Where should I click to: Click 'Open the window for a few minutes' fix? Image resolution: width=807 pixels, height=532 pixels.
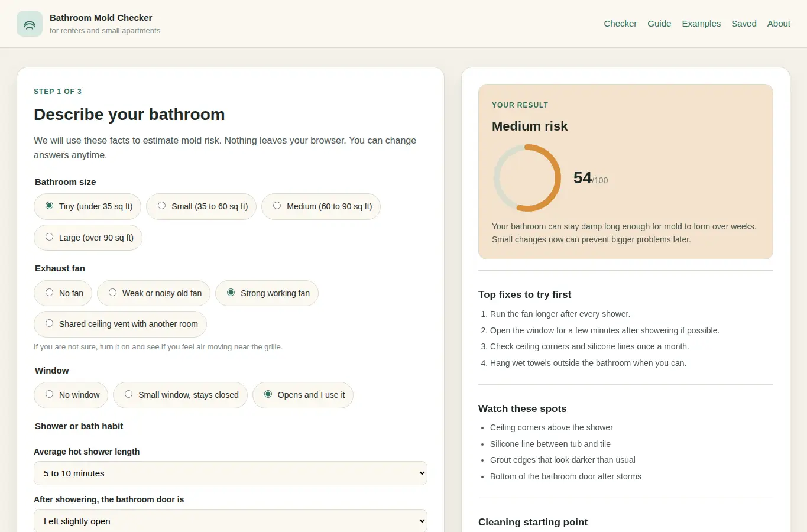605,330
